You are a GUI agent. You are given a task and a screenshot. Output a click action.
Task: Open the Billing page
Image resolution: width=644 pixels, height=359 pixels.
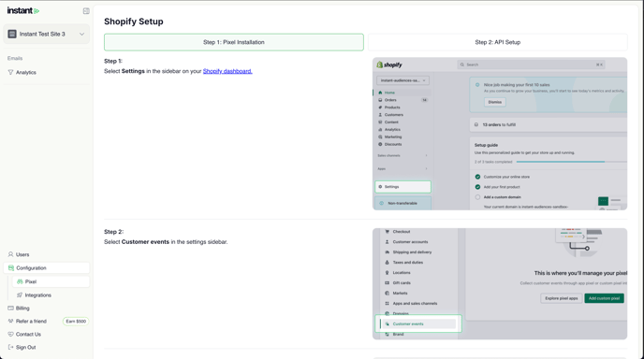pos(22,309)
